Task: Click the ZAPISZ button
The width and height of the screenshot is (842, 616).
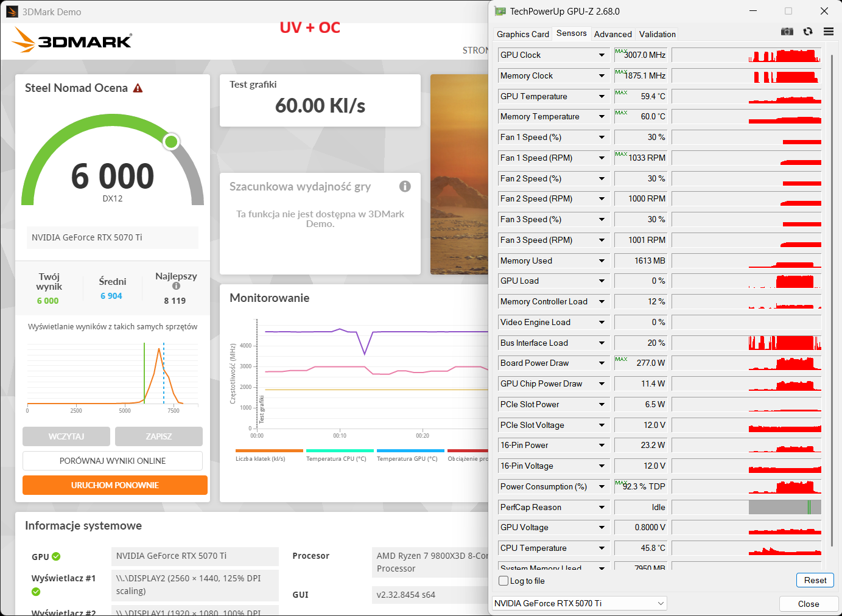Action: (159, 436)
